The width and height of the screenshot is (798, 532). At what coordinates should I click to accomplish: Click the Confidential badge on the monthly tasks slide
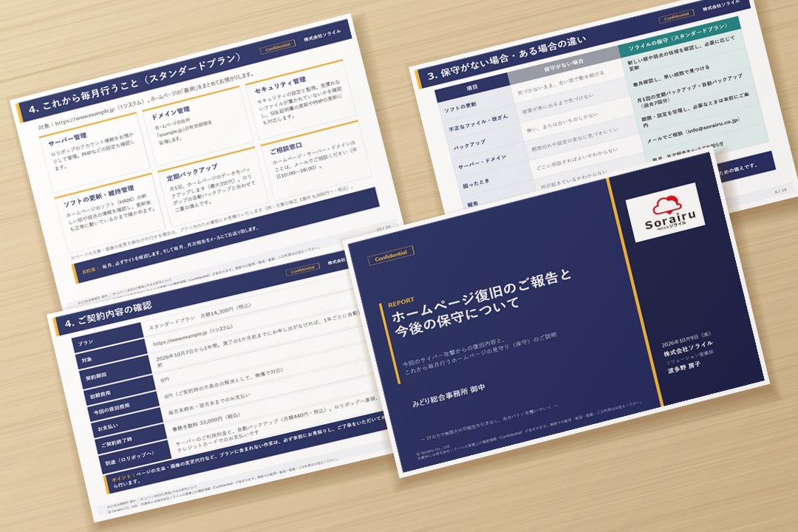[x=277, y=47]
